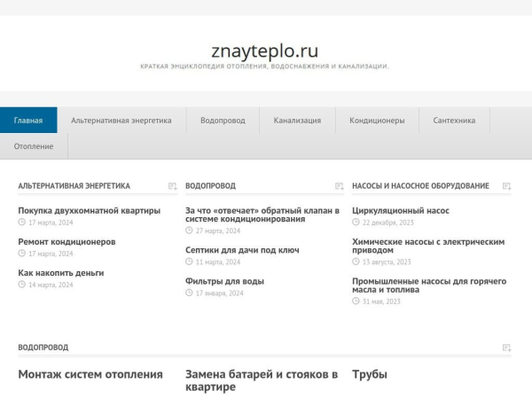Go to the Отопление menu item
This screenshot has height=399, width=532.
pyautogui.click(x=34, y=146)
